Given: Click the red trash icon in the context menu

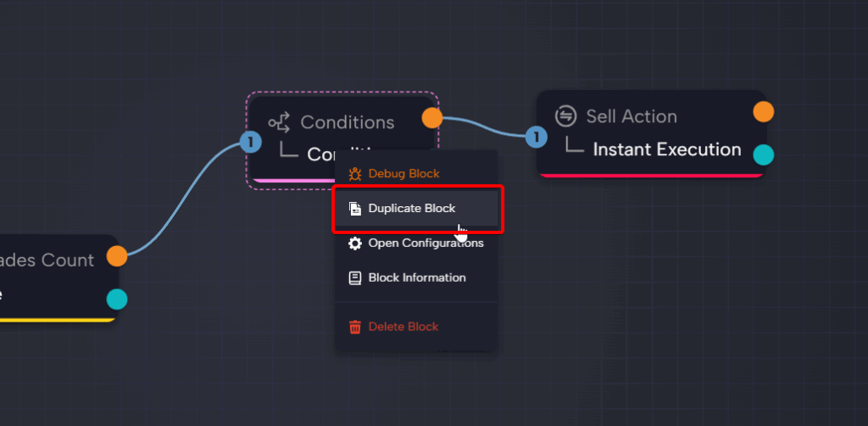Looking at the screenshot, I should click(x=355, y=327).
